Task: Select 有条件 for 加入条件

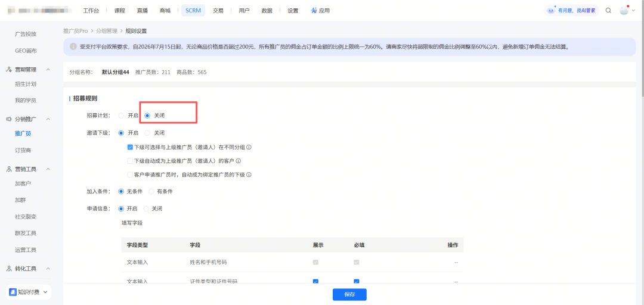Action: [151, 191]
